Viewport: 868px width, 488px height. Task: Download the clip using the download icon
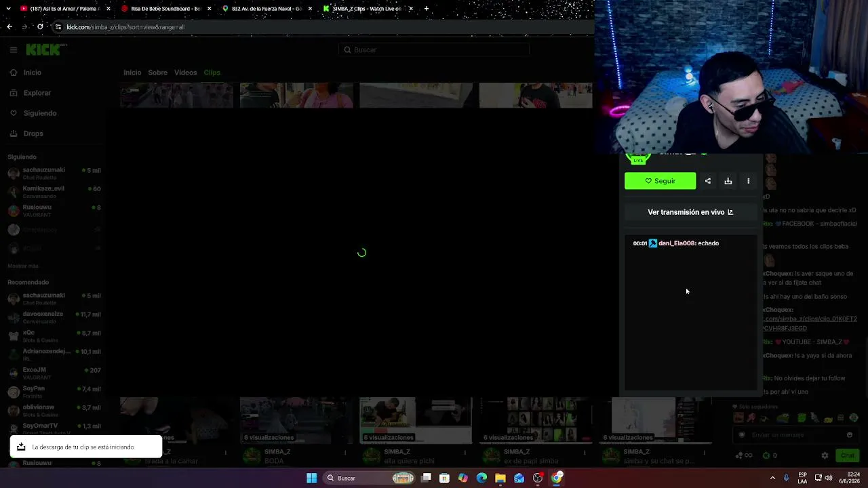(728, 181)
